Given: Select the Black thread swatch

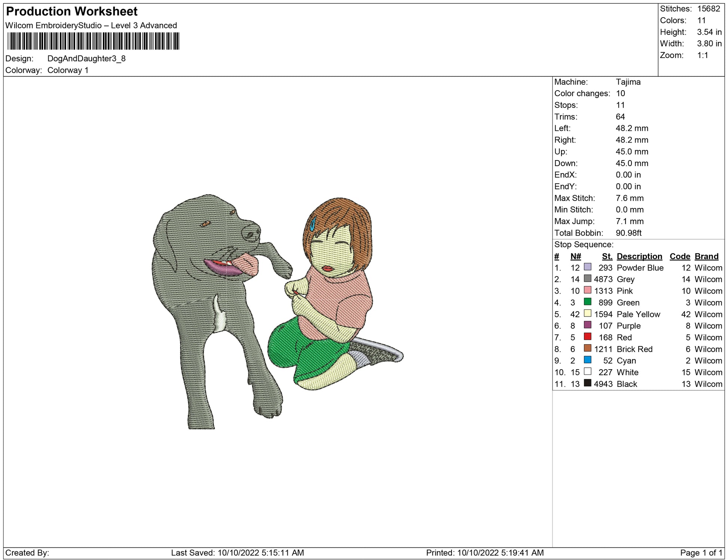Looking at the screenshot, I should coord(587,383).
